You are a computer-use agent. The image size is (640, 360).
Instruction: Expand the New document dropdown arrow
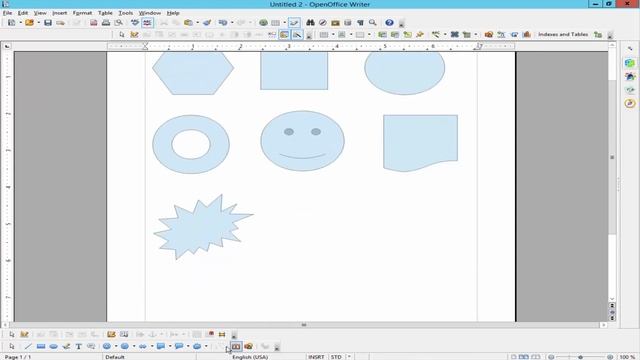[x=20, y=23]
